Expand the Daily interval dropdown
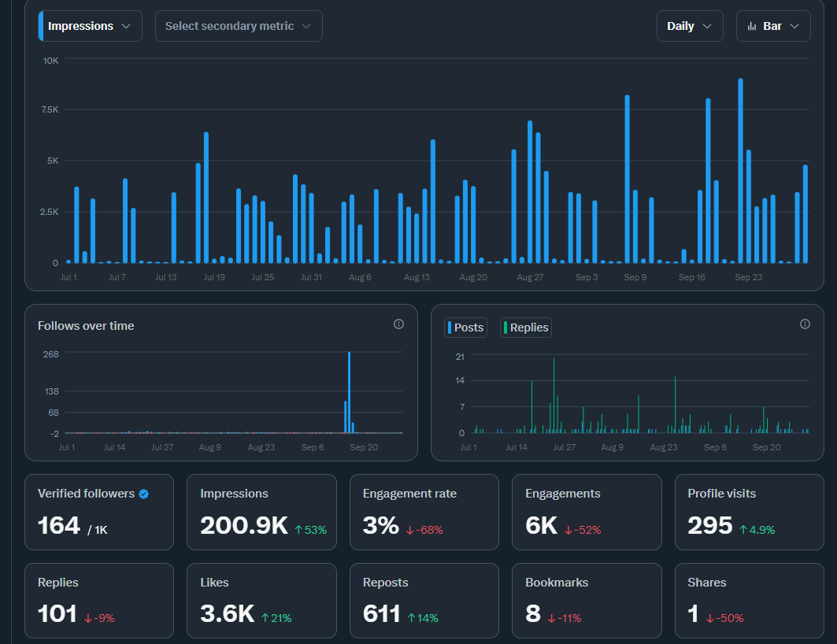 (x=690, y=26)
